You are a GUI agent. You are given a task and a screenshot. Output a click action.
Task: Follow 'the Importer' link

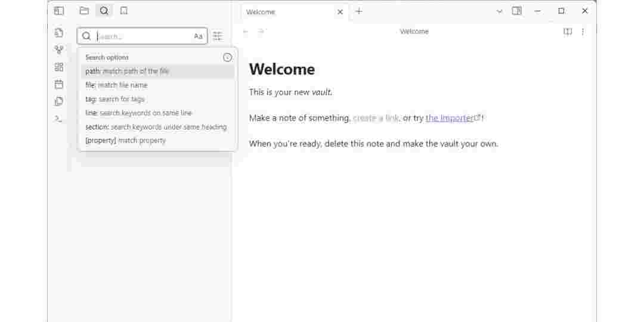(450, 118)
